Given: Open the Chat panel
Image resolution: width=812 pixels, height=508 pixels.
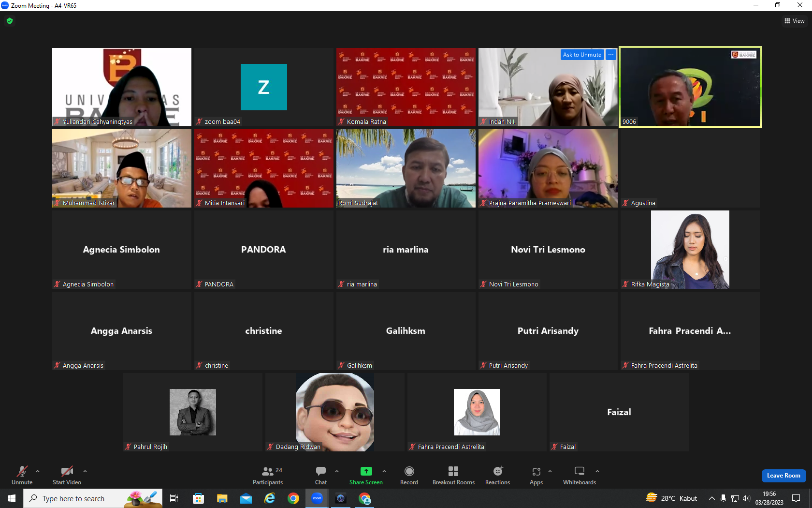Looking at the screenshot, I should click(321, 475).
